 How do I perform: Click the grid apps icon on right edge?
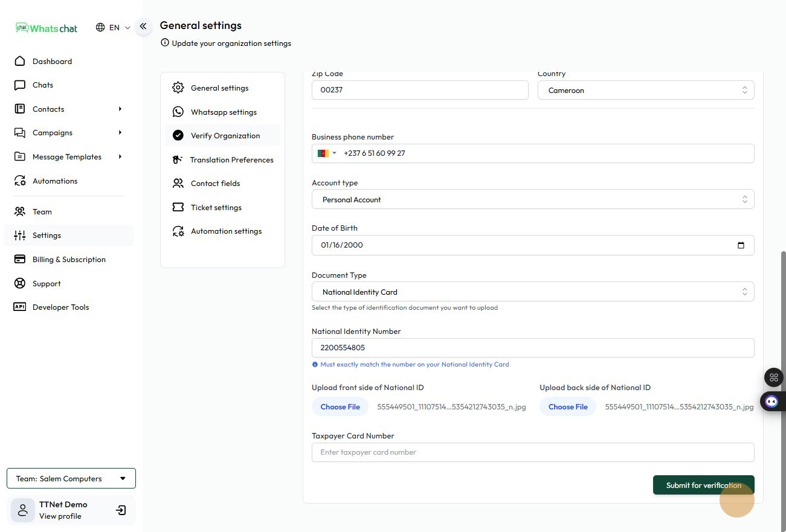773,377
